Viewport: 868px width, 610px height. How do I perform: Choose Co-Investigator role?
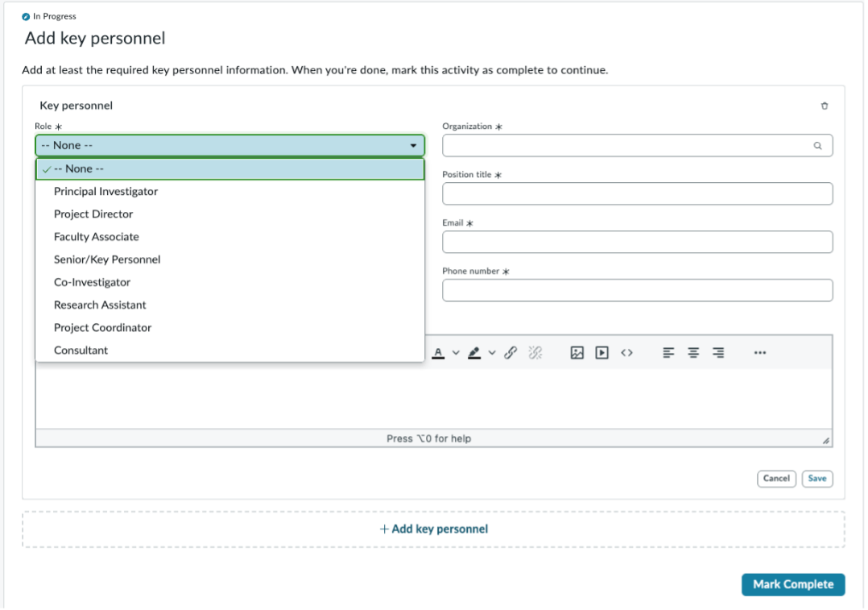point(229,283)
